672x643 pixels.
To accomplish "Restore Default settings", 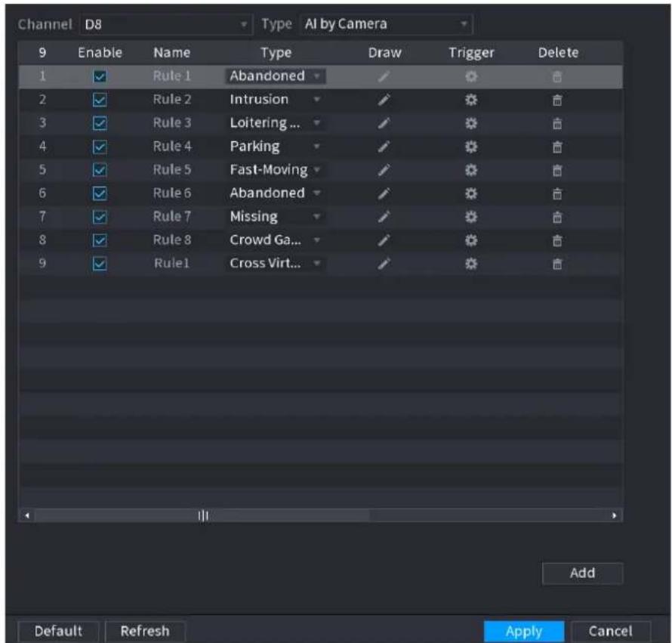I will tap(58, 631).
